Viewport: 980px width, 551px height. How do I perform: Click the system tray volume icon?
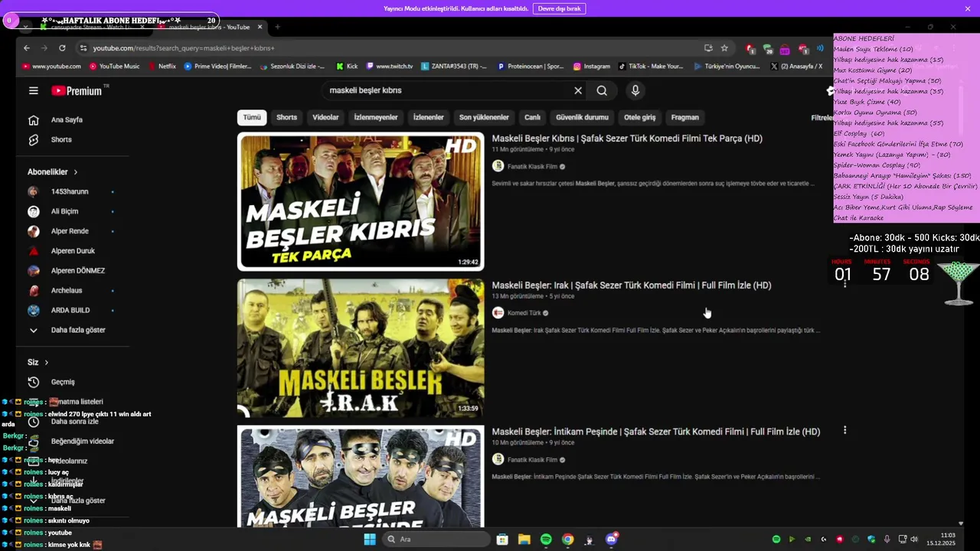[913, 540]
